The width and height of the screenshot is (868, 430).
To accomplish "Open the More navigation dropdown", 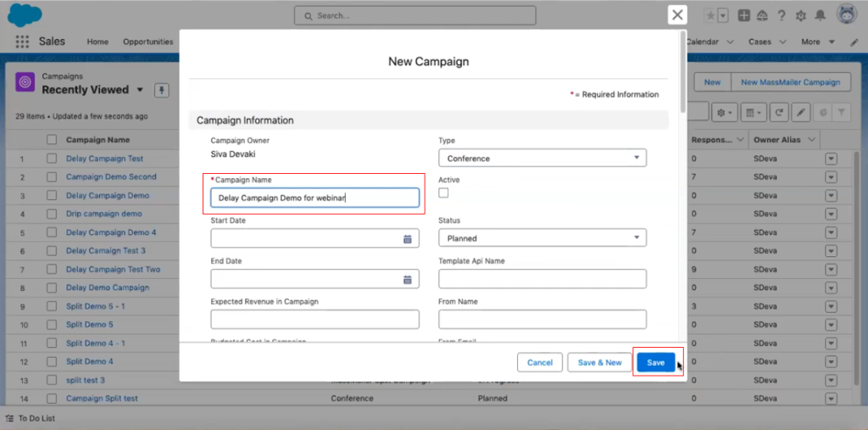I will tap(818, 42).
